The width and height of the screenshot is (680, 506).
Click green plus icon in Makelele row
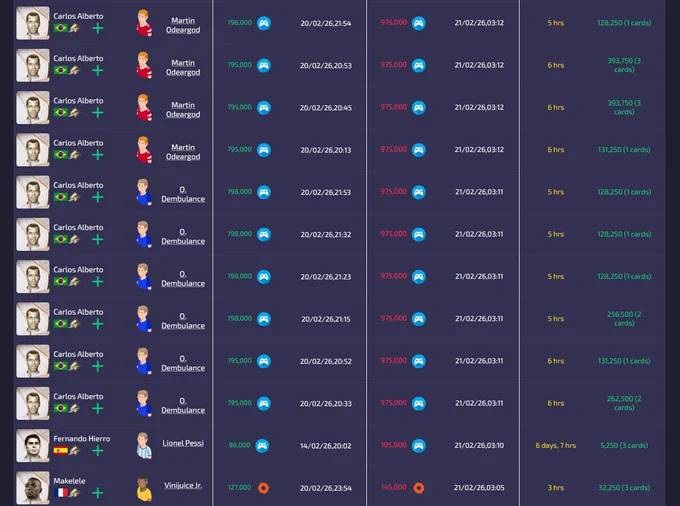pyautogui.click(x=98, y=493)
